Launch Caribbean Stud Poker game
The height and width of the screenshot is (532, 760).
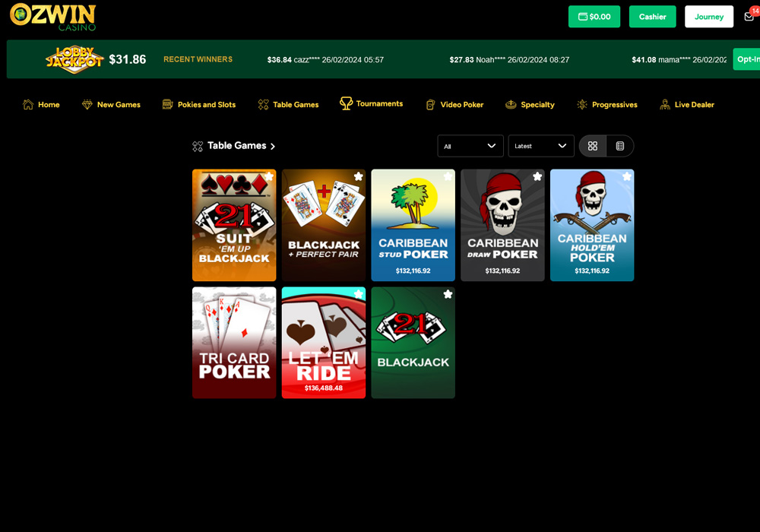coord(413,225)
